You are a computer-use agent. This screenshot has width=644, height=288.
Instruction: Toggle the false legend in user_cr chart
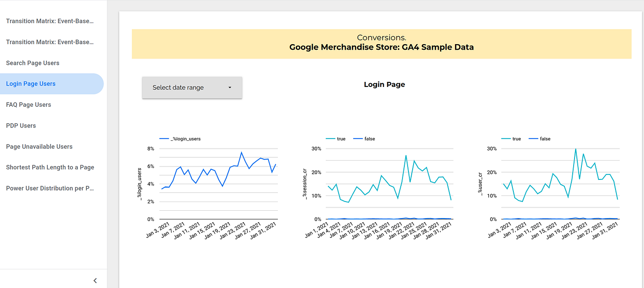pyautogui.click(x=540, y=138)
